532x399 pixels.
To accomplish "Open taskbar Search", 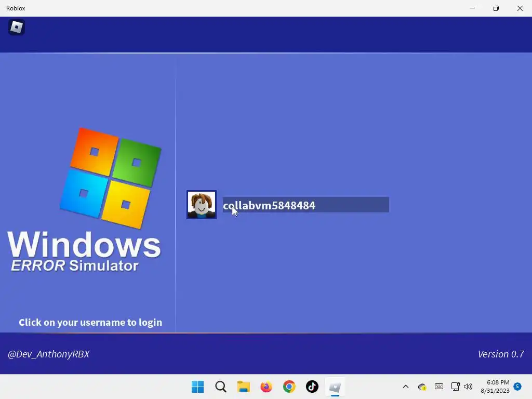I will 220,387.
